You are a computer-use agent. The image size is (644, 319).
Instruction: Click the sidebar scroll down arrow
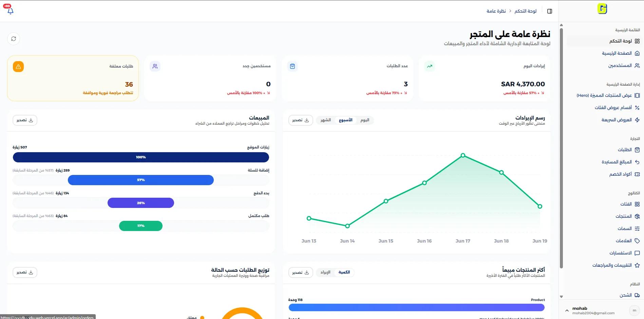pos(561,297)
